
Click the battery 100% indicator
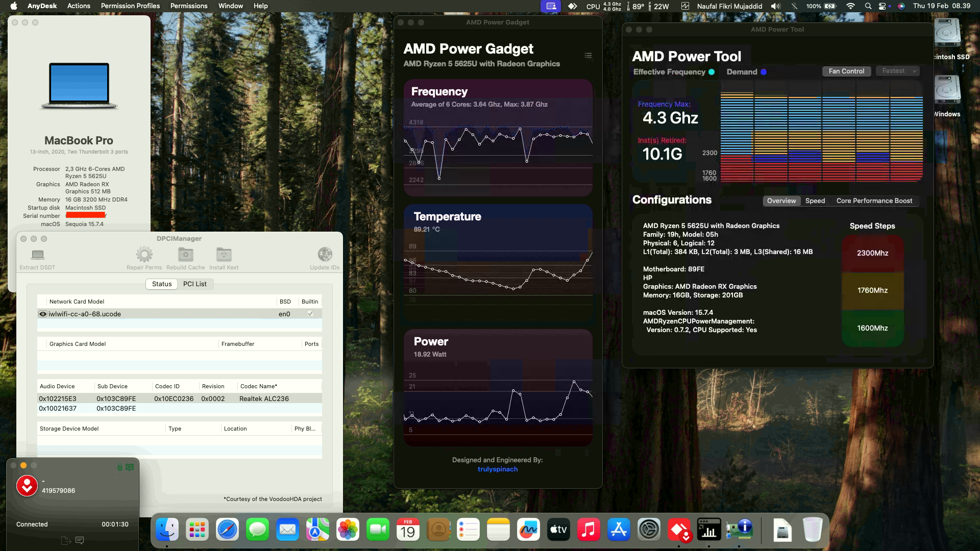tap(821, 6)
